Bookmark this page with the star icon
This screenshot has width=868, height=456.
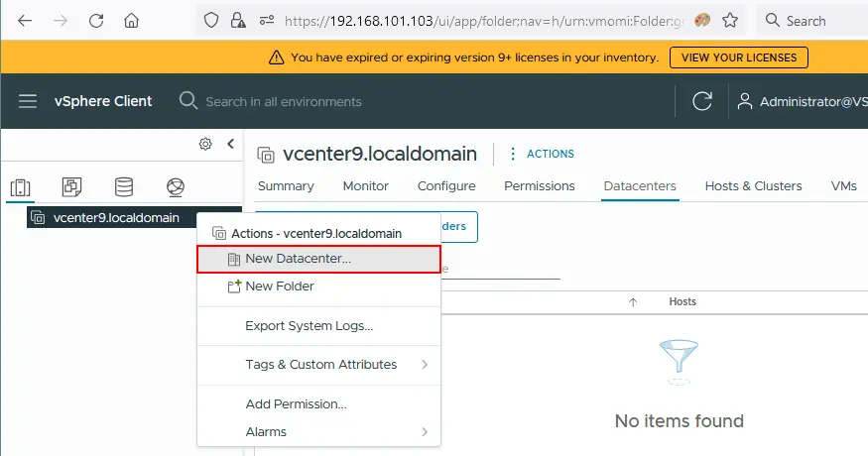coord(730,21)
